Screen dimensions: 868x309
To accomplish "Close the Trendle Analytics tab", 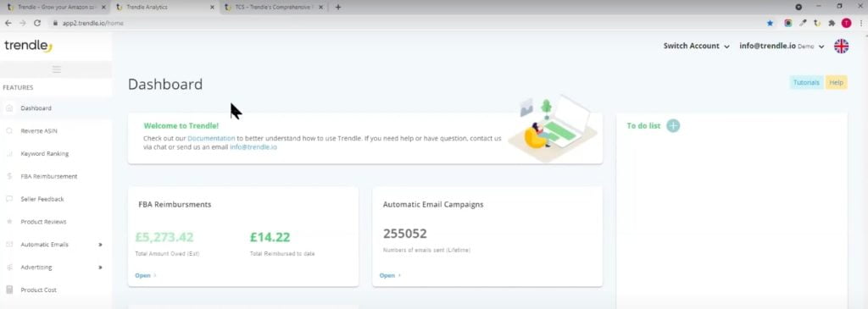I will click(x=213, y=7).
